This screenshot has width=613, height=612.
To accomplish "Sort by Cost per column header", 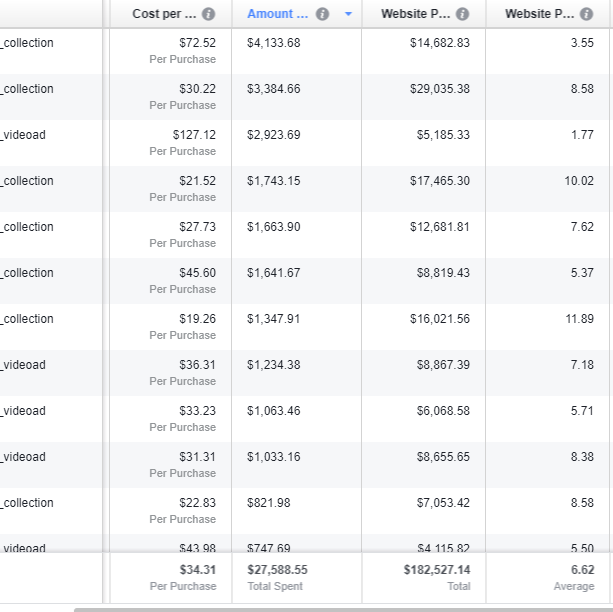I will click(164, 14).
